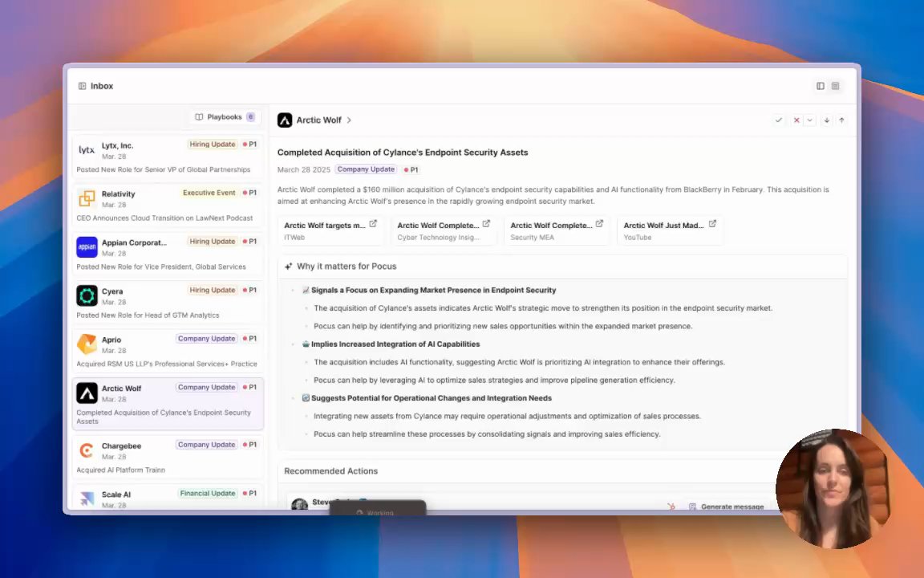Collapse Signals a Focus on Expanding Market bullet
The image size is (924, 578).
tap(293, 290)
